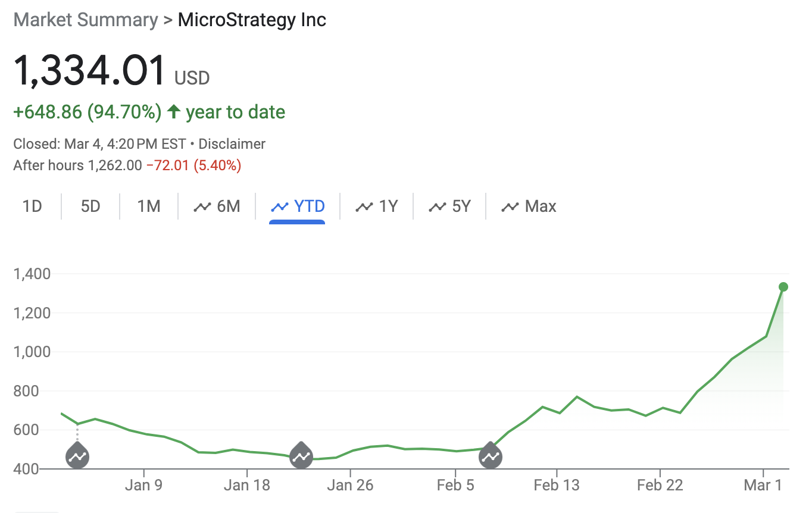Click the green endpoint dot on the chart
This screenshot has width=812, height=513.
point(784,287)
